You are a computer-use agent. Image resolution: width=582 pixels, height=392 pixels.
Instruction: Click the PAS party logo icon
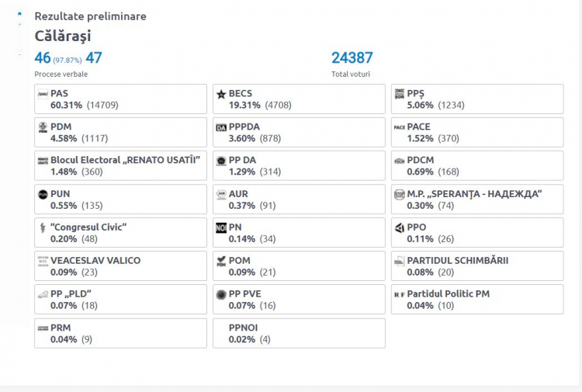[43, 94]
